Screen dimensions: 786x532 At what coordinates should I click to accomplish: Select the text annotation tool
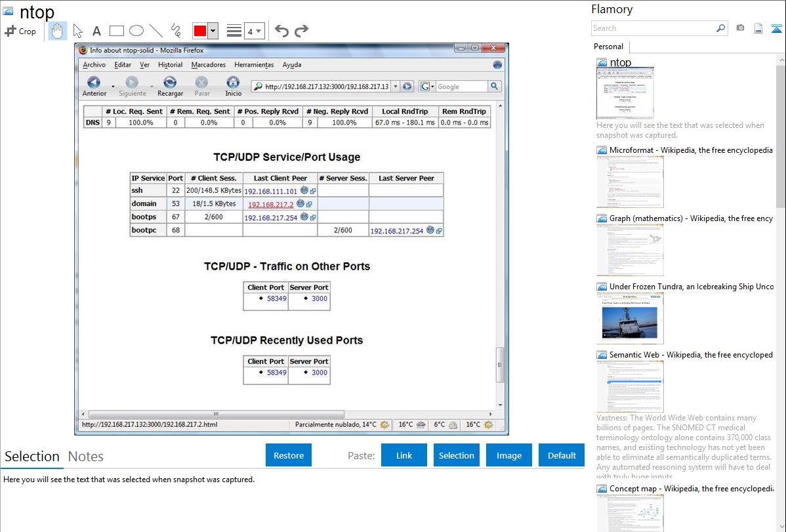[96, 31]
